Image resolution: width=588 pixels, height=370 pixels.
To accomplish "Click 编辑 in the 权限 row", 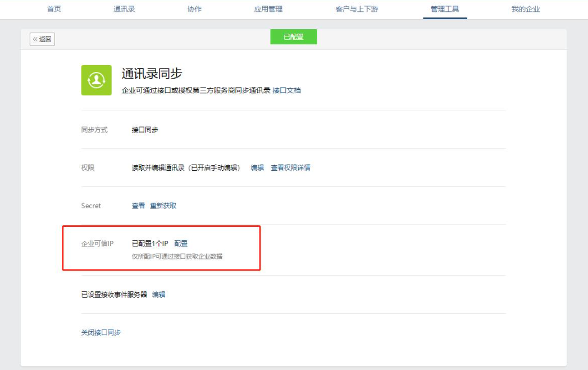I will (x=257, y=168).
